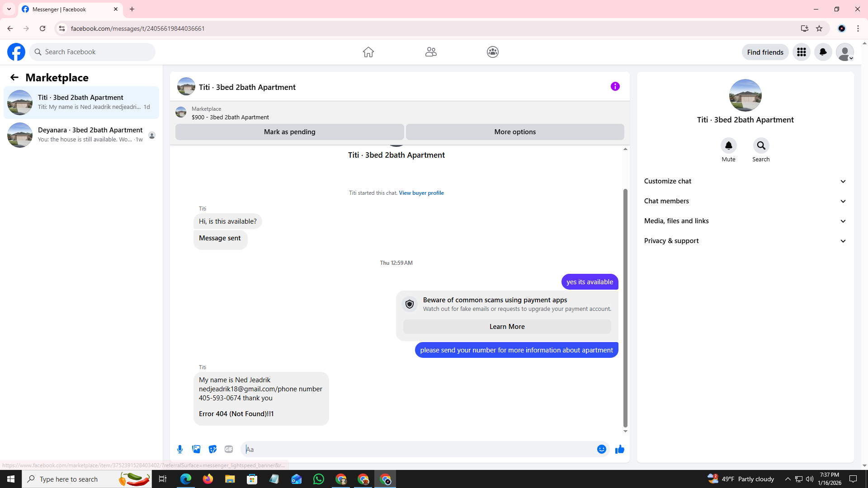Expand the Chat members section
This screenshot has width=868, height=488.
tap(745, 201)
